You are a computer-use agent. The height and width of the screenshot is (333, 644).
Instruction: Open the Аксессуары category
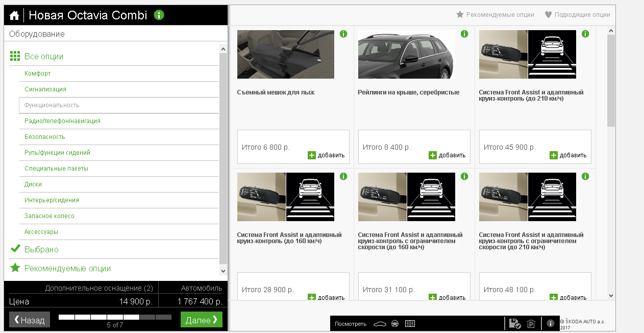tap(119, 232)
